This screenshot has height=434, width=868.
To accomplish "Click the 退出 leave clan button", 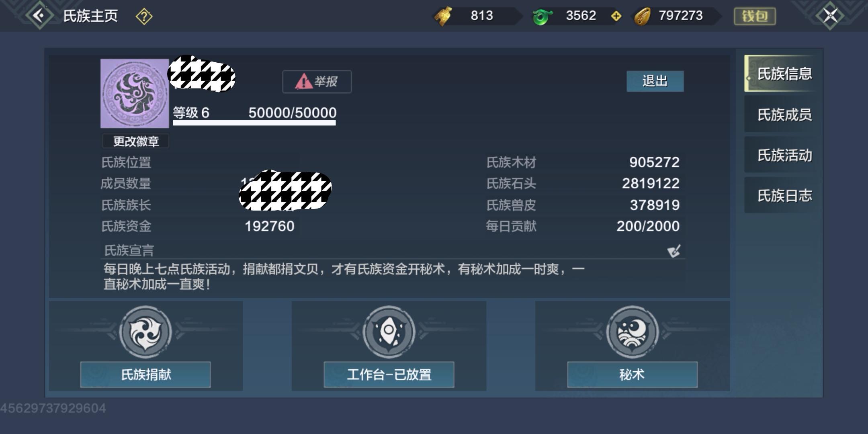I will pos(655,81).
